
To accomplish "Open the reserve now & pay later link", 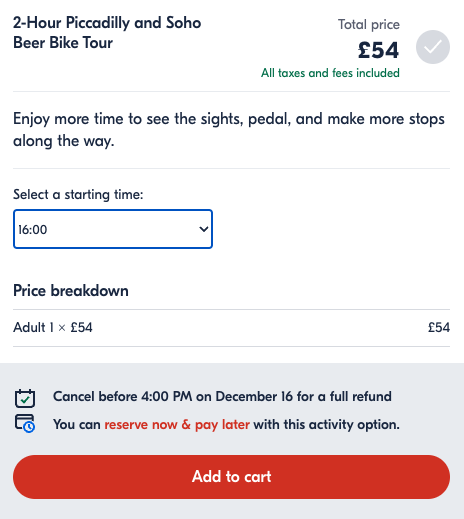I will coord(177,424).
